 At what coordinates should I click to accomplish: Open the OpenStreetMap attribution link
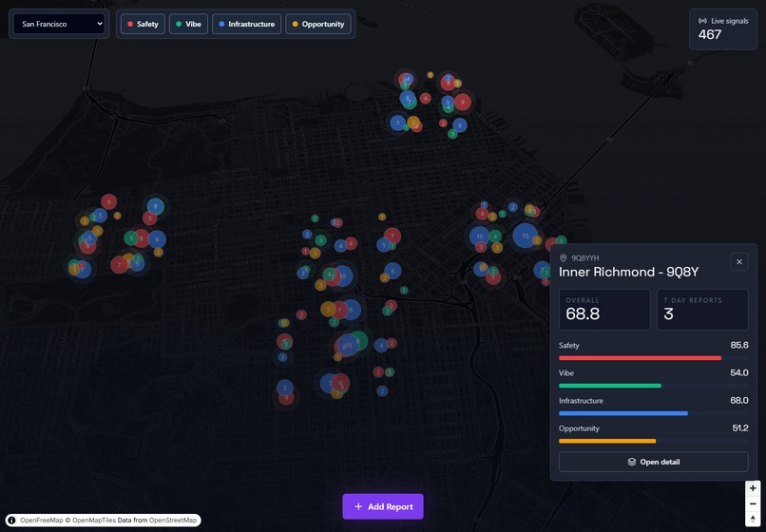(x=173, y=521)
